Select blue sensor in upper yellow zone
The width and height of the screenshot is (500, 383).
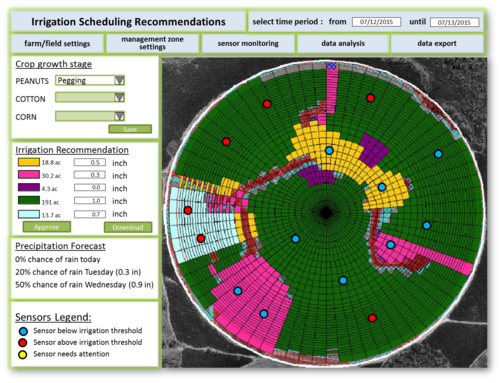click(x=329, y=150)
